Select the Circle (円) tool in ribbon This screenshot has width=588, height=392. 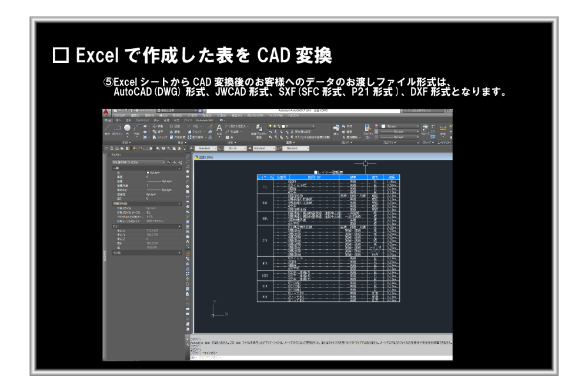[127, 130]
